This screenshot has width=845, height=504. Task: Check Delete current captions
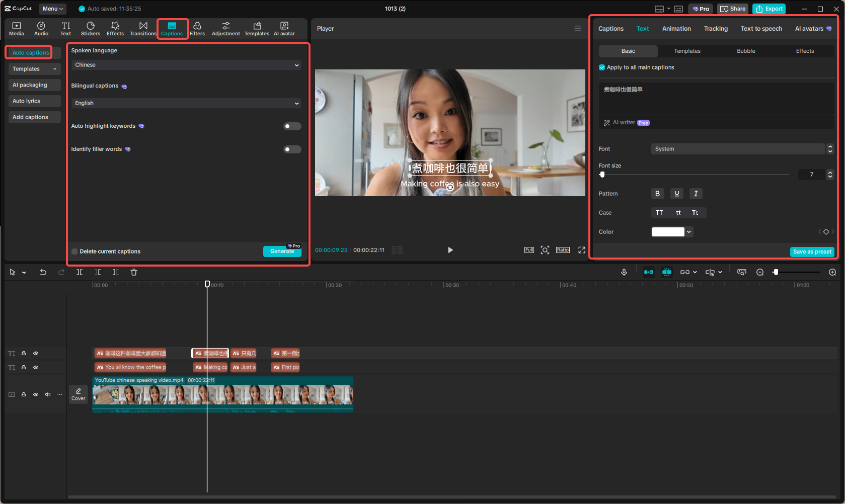pos(74,251)
